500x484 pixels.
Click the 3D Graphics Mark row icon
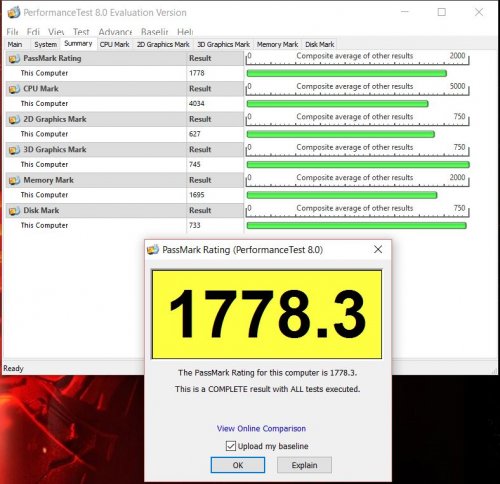[14, 150]
